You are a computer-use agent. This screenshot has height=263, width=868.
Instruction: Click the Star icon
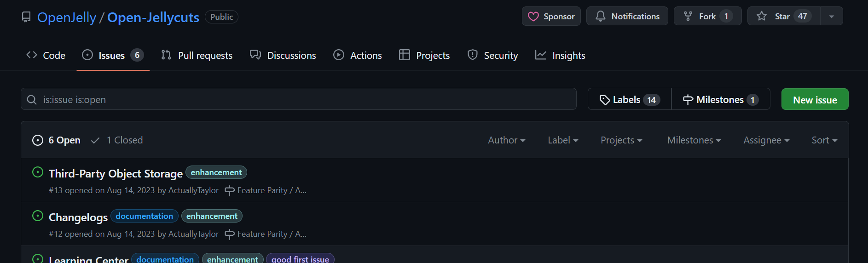pyautogui.click(x=762, y=16)
